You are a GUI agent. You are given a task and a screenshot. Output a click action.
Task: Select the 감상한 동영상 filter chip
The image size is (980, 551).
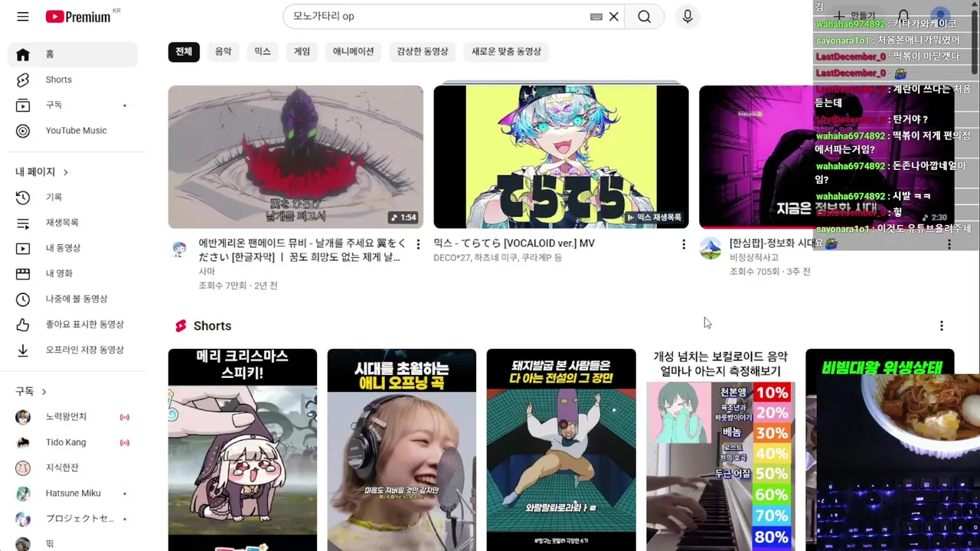pos(423,51)
